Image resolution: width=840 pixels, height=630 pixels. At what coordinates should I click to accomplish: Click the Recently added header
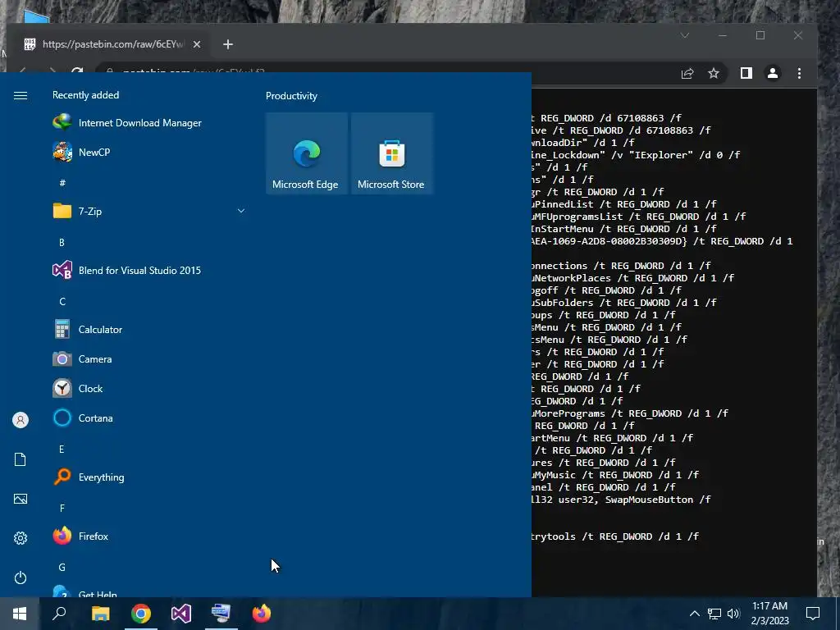point(85,95)
